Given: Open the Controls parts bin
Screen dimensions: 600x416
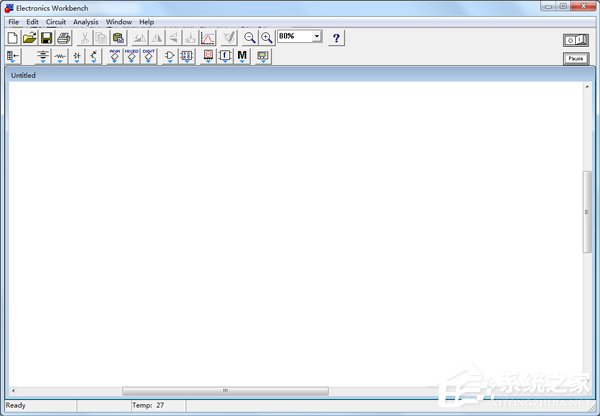Looking at the screenshot, I should click(x=225, y=56).
